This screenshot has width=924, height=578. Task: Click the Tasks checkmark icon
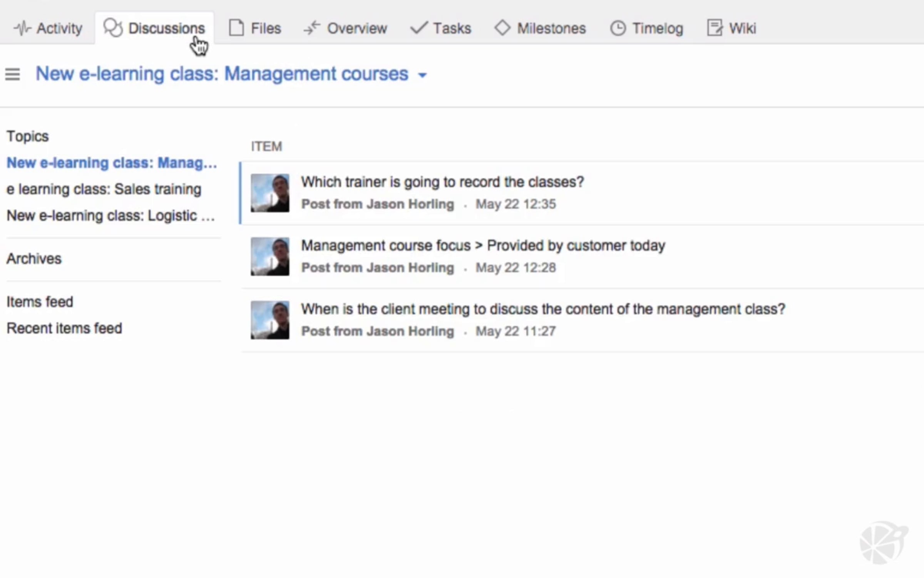418,28
